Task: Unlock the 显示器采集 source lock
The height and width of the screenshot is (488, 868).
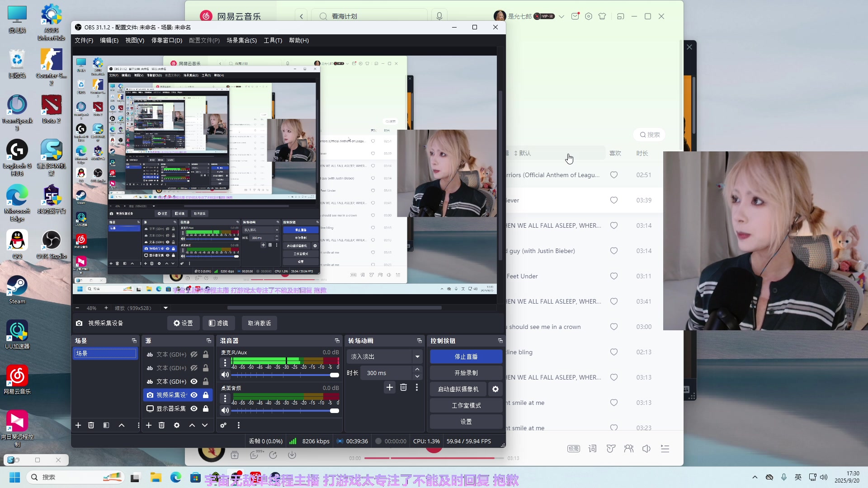Action: [206, 408]
